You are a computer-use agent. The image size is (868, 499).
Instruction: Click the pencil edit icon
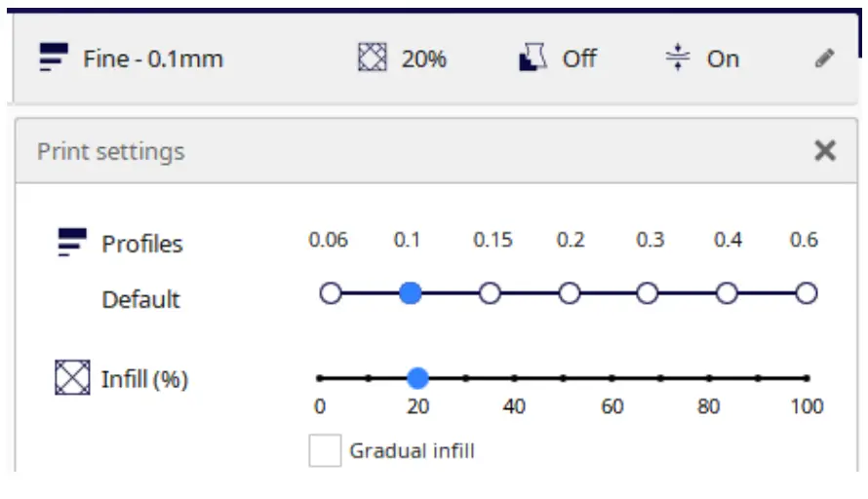coord(824,58)
